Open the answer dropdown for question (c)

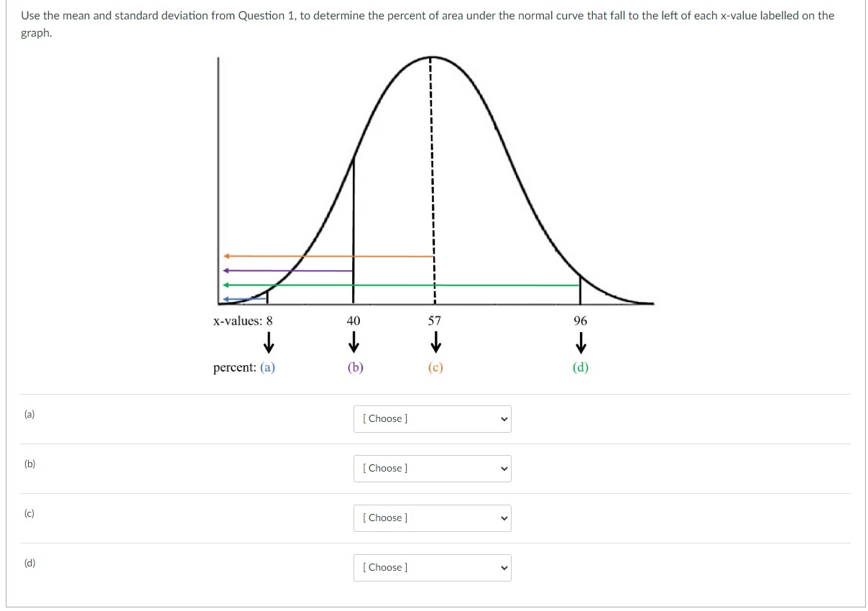tap(431, 518)
